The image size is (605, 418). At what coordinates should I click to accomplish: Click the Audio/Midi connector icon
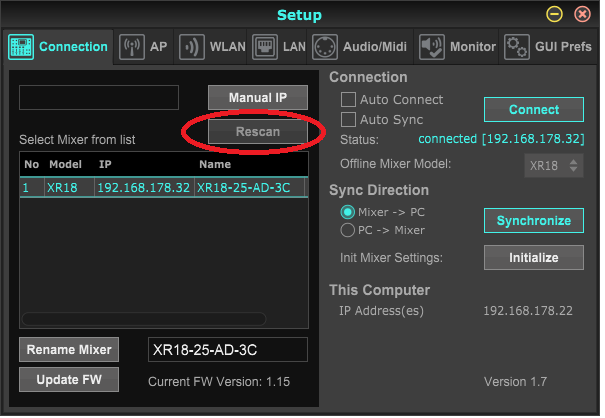tap(324, 47)
